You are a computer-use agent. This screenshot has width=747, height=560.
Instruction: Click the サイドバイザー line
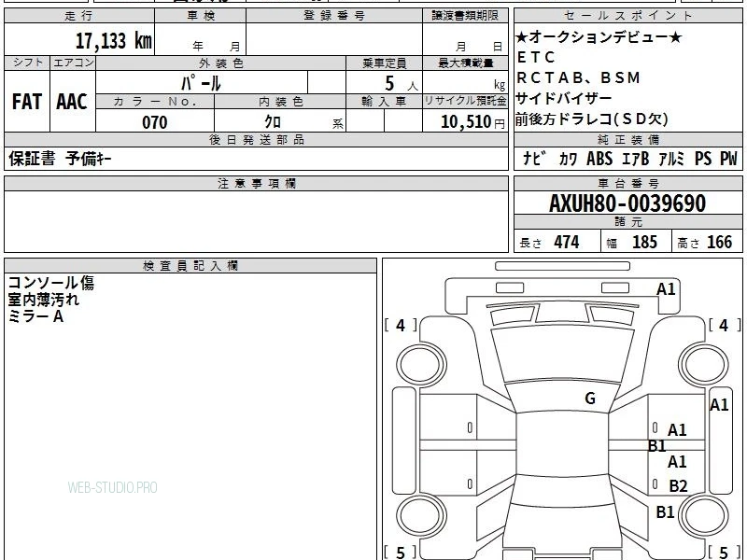[564, 98]
